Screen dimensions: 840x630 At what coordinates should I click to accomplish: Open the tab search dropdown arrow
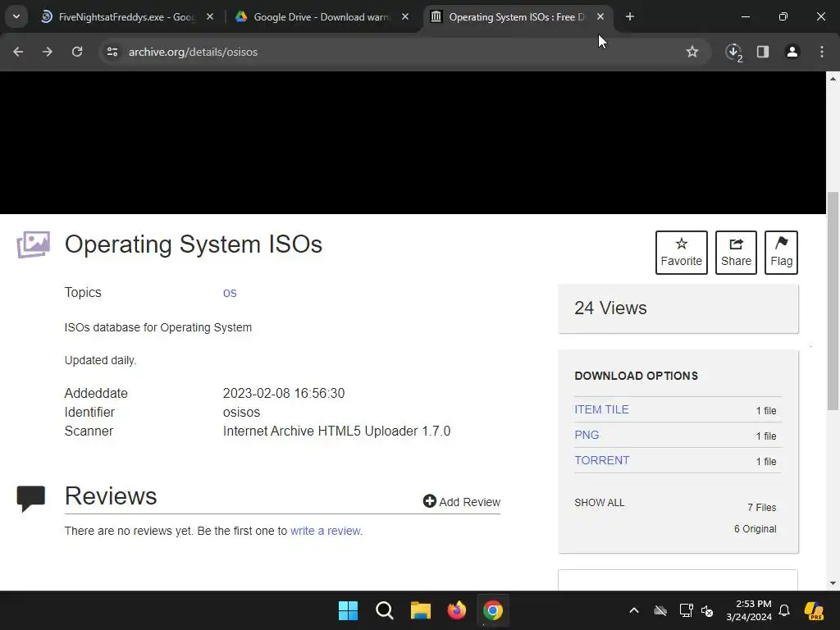[16, 16]
